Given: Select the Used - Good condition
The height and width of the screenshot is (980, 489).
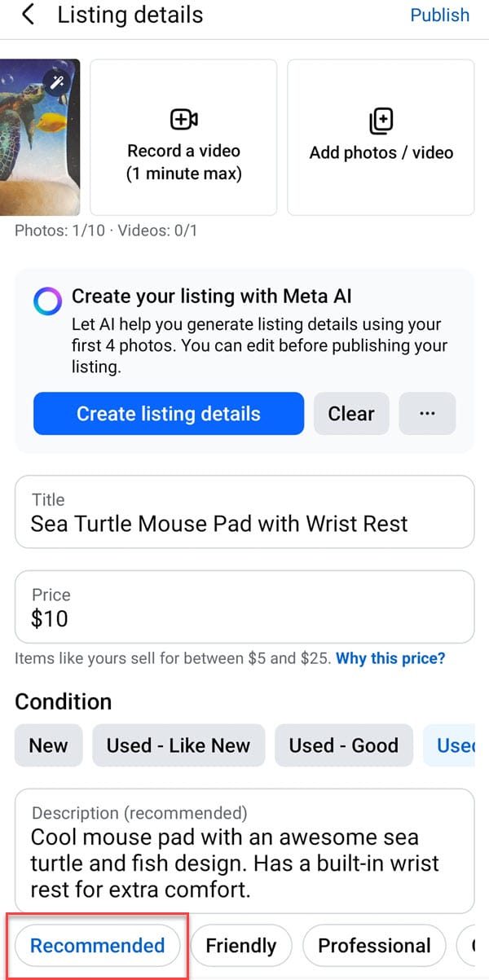Looking at the screenshot, I should click(x=343, y=745).
